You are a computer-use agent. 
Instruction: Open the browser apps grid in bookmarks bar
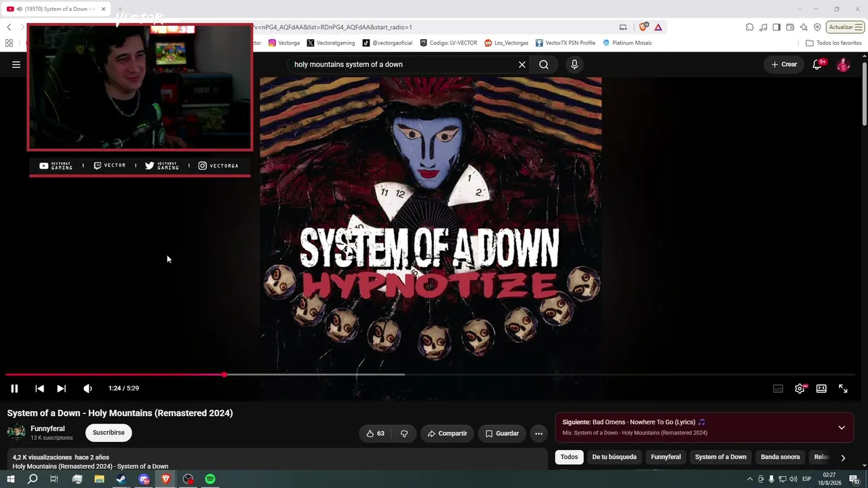9,43
